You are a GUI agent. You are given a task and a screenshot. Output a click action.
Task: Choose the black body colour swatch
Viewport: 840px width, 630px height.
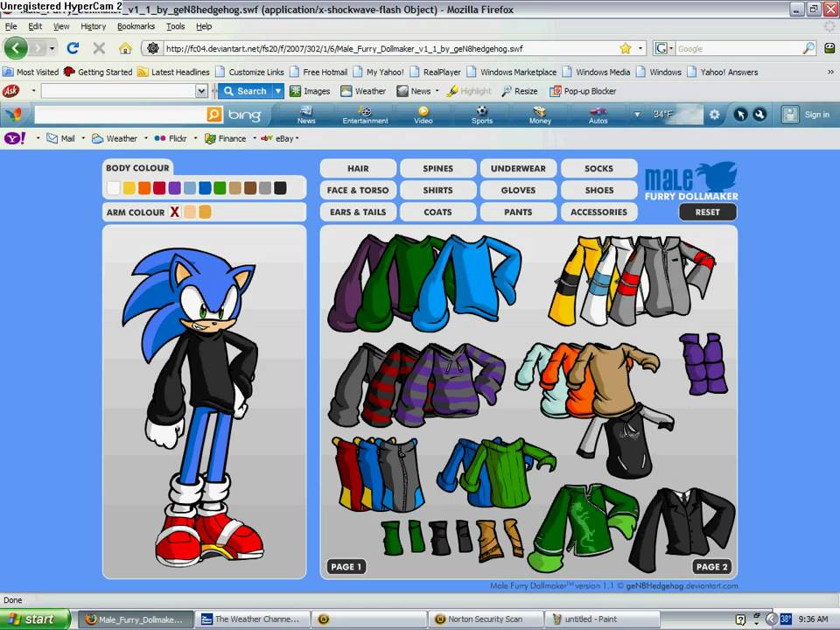[280, 188]
